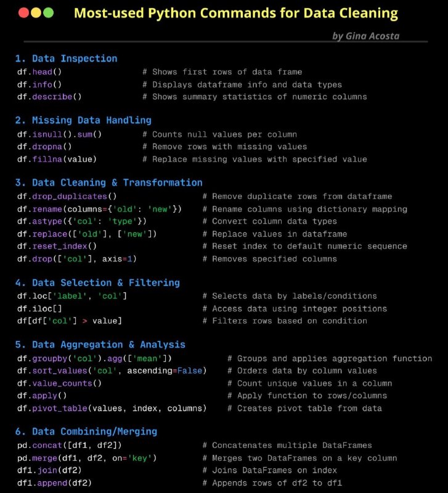The height and width of the screenshot is (493, 448).
Task: Select the '3. Data Cleaning & Transformation' heading
Action: 109,182
